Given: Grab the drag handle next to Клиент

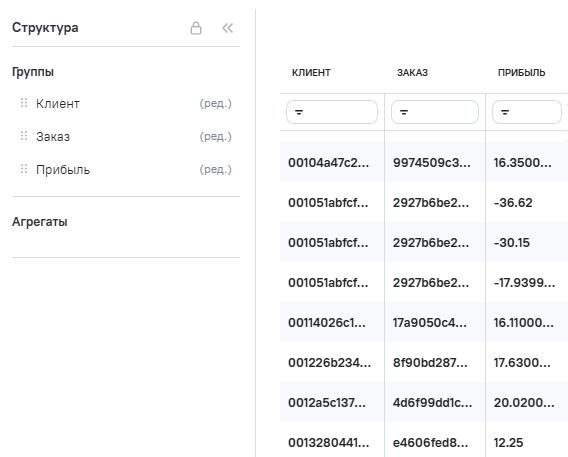Looking at the screenshot, I should (24, 103).
